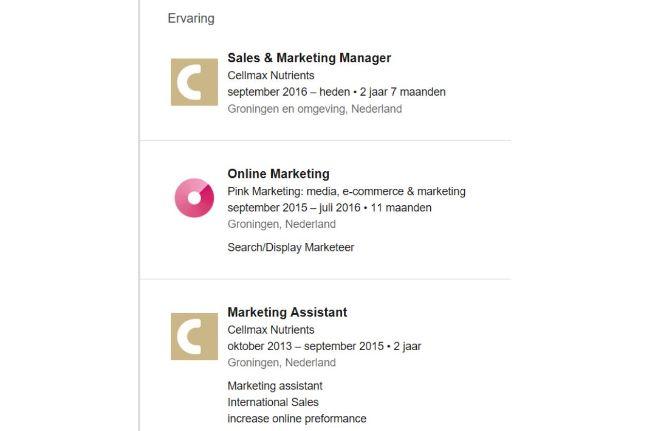
Task: Click Groningen, Nederland under Online Marketing
Action: (x=281, y=224)
